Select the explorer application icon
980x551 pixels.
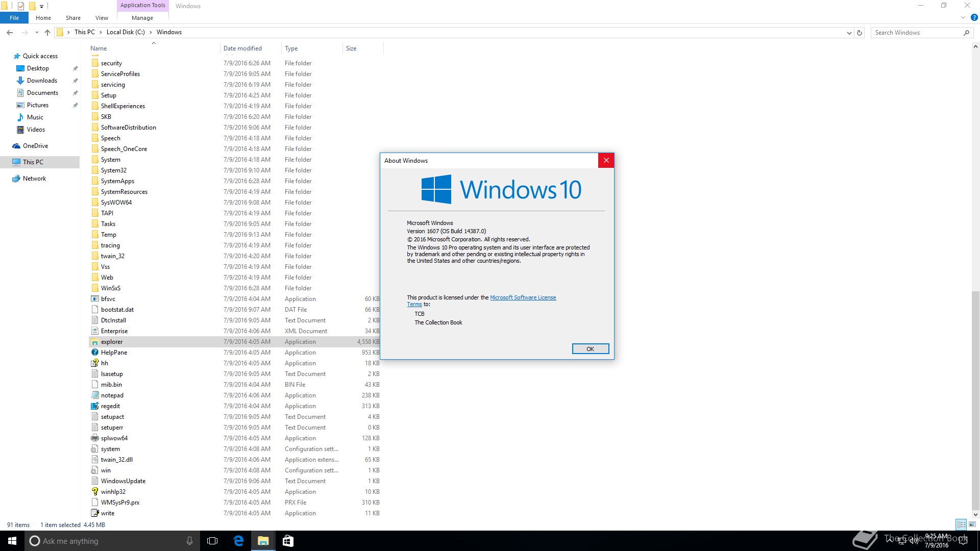point(94,342)
